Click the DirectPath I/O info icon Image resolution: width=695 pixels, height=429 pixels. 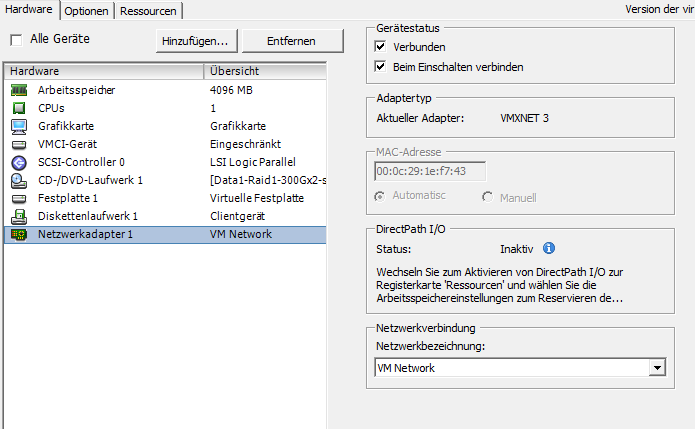[548, 248]
